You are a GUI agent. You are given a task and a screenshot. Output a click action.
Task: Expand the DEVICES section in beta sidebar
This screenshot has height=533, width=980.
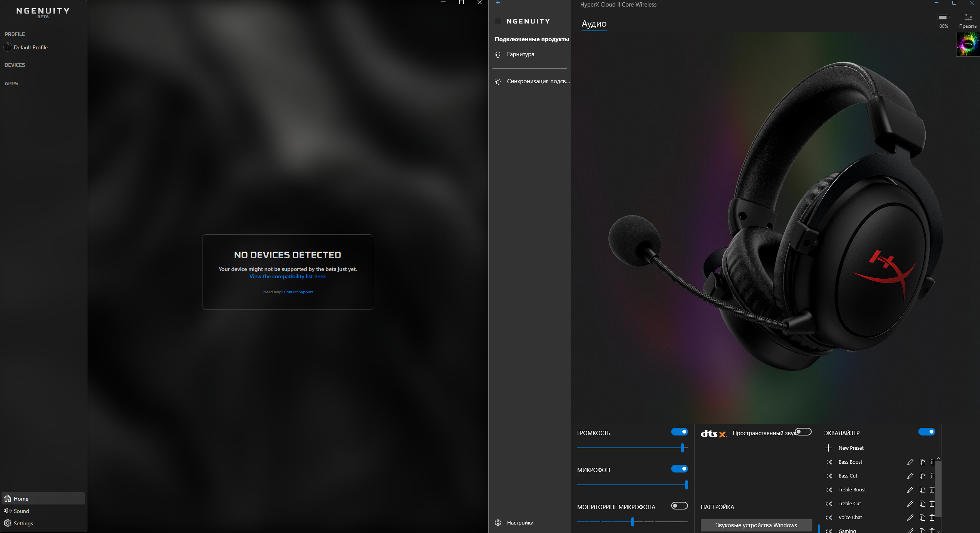15,65
